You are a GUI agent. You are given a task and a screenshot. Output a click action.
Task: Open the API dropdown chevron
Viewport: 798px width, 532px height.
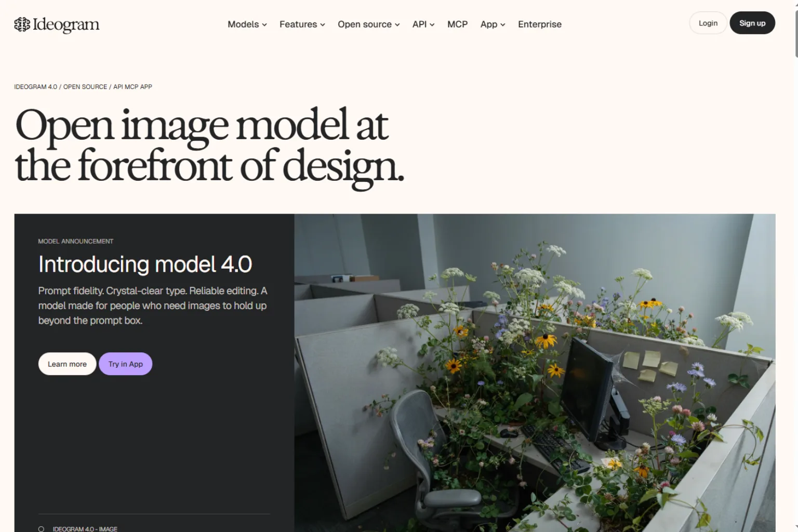pos(432,24)
